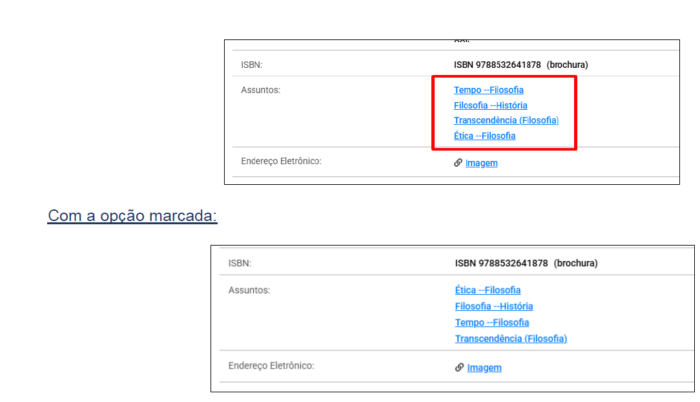The height and width of the screenshot is (402, 700).
Task: Click the chain-link icon in the lower record
Action: 459,367
